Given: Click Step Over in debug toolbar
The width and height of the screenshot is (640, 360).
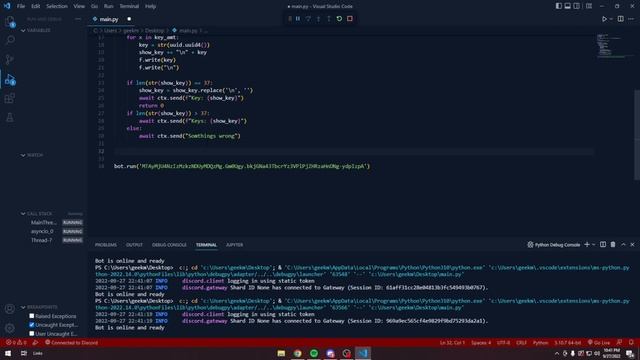Looking at the screenshot, I should pyautogui.click(x=308, y=19).
